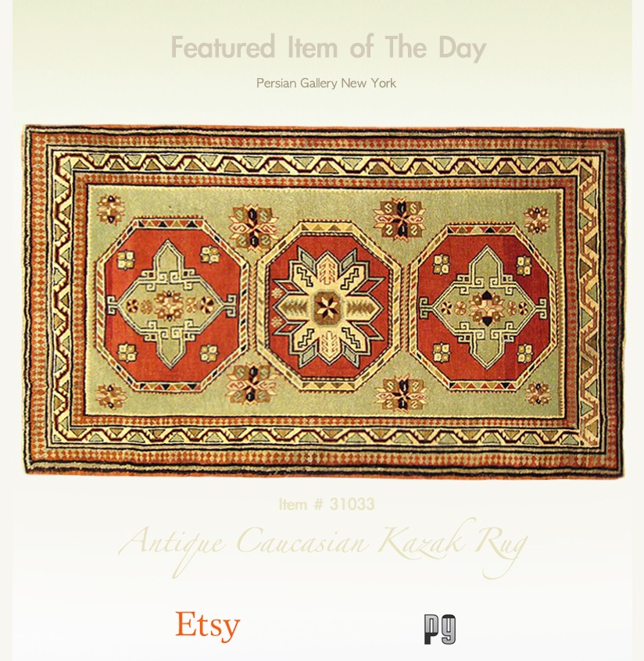The width and height of the screenshot is (644, 661).
Task: Click the small flower in rug's top-left corner
Action: [x=110, y=209]
